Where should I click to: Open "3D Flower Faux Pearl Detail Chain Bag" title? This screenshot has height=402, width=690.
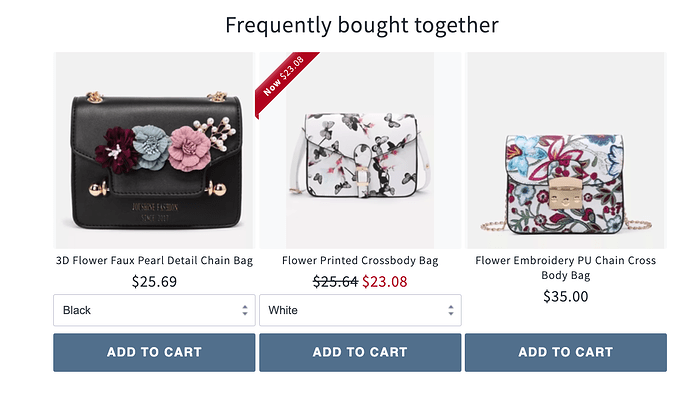click(x=154, y=261)
